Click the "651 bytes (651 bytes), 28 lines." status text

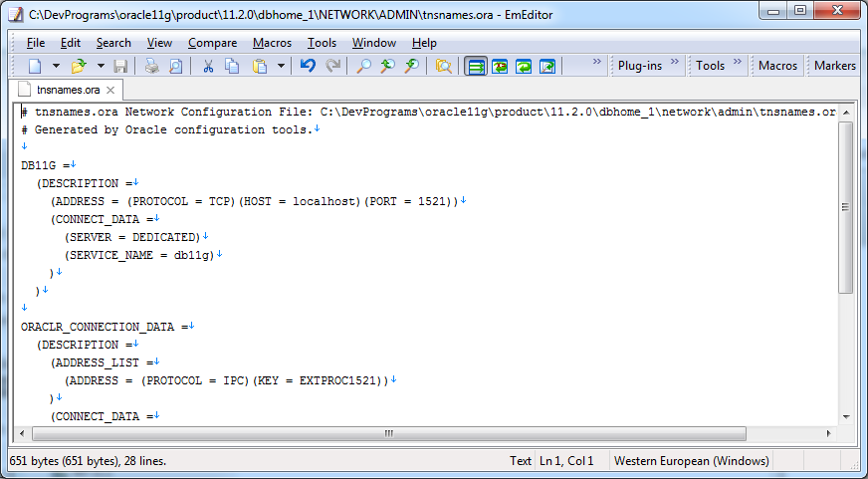[x=88, y=461]
